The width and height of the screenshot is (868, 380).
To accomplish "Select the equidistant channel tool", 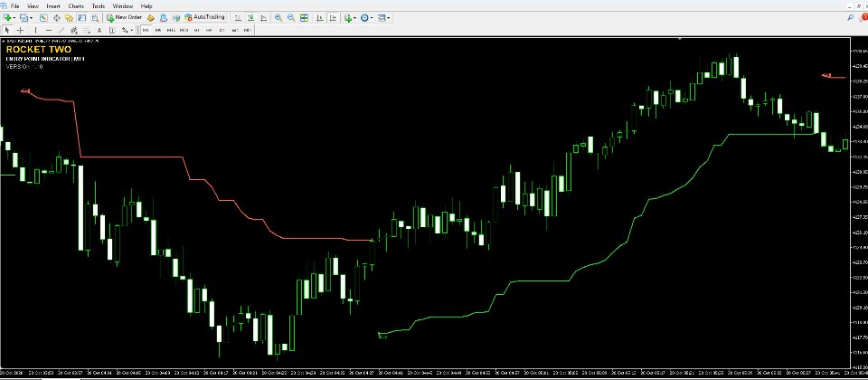I will (x=73, y=30).
